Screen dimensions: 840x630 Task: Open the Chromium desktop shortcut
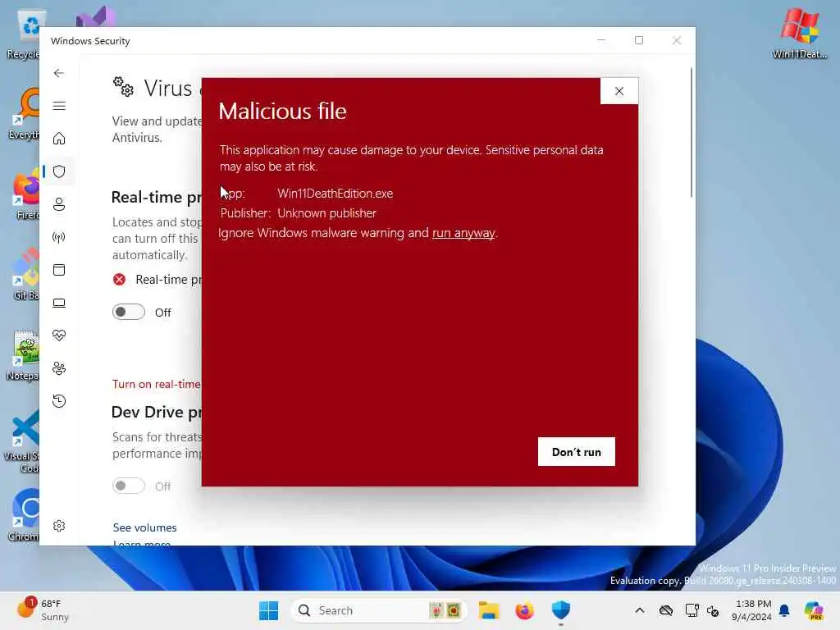[25, 514]
